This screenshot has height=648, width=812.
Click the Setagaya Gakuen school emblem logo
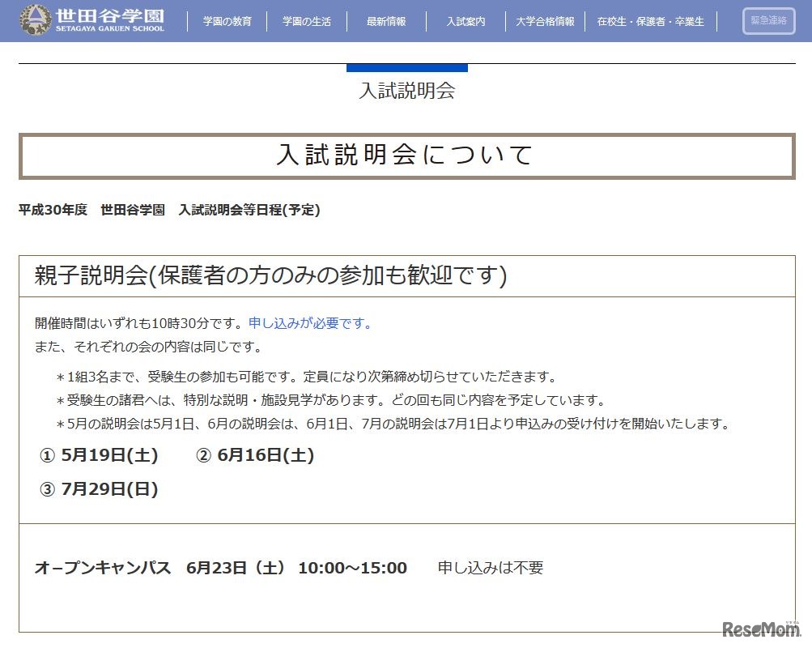pos(36,18)
